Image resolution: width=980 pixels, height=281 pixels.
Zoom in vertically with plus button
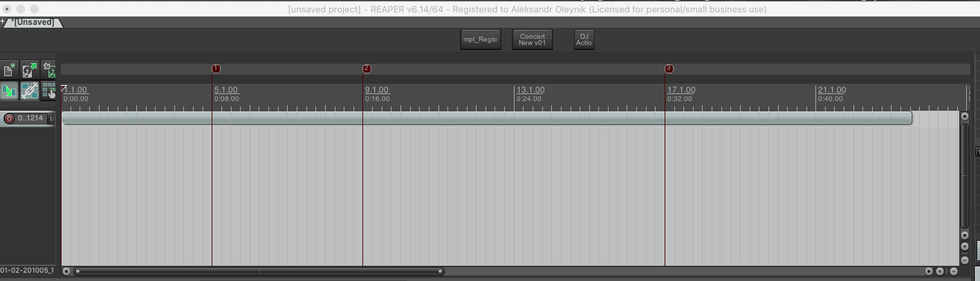965,247
